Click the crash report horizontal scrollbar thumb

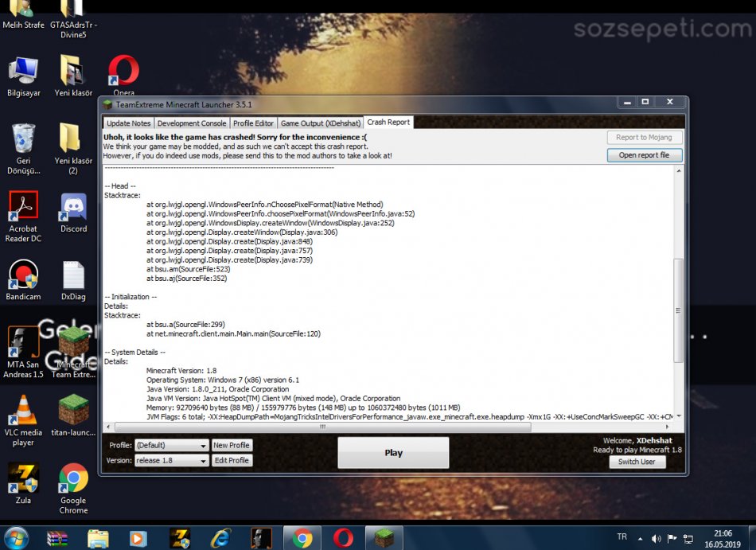322,427
